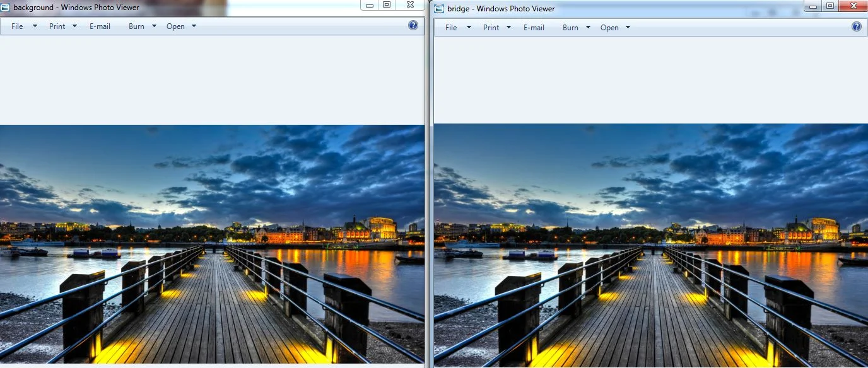Click E-mail in bridge window
The height and width of the screenshot is (368, 868).
coord(534,28)
